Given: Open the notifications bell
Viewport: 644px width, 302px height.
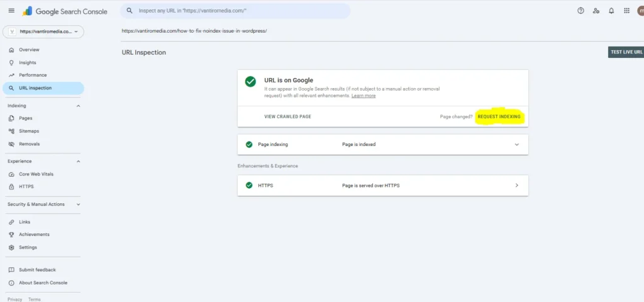Looking at the screenshot, I should point(611,11).
